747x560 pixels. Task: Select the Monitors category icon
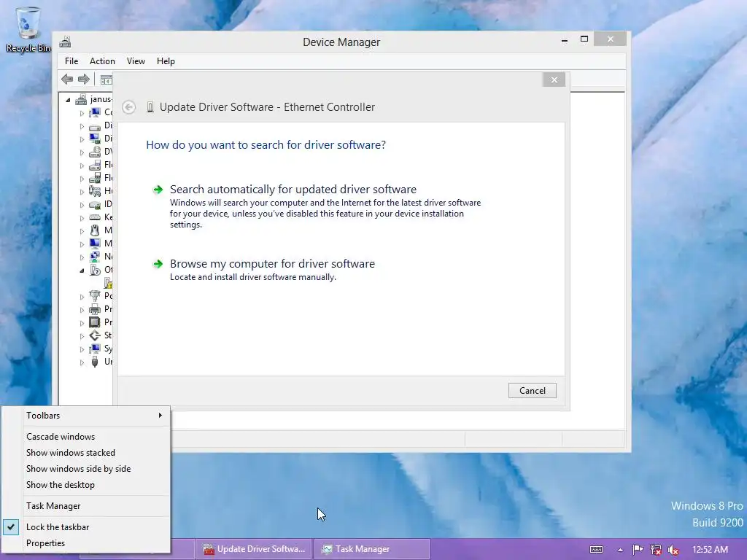pos(95,244)
